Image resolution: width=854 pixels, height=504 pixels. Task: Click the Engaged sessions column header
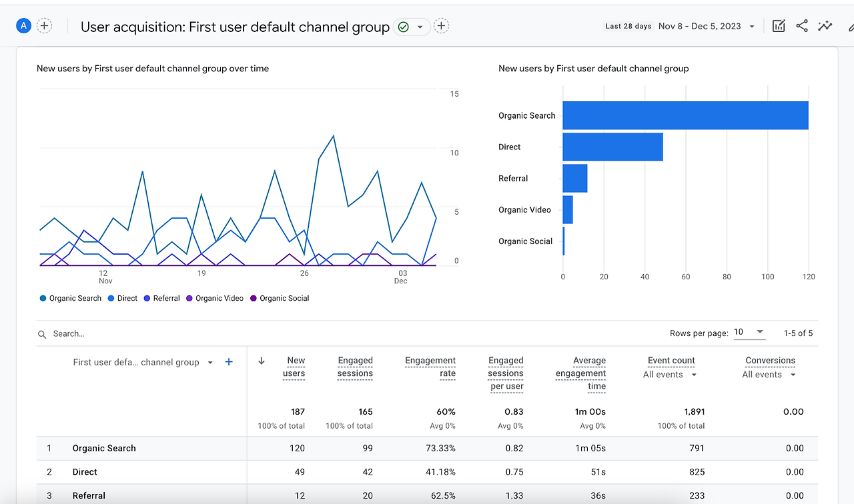coord(355,367)
